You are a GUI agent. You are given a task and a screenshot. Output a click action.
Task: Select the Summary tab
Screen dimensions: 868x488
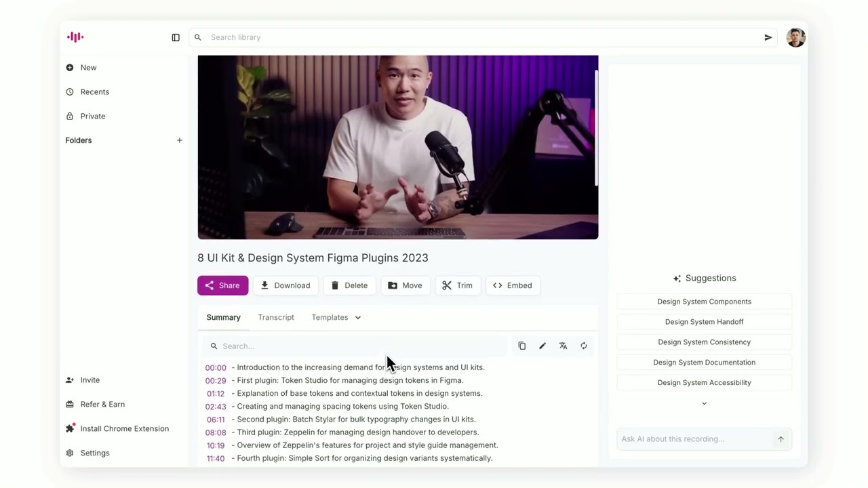coord(223,317)
